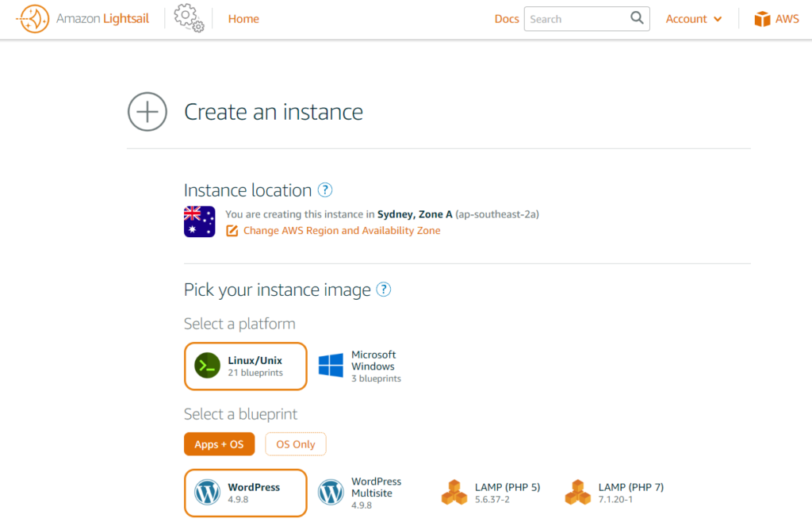Click the AWS cube icon
This screenshot has height=522, width=812.
coord(762,19)
